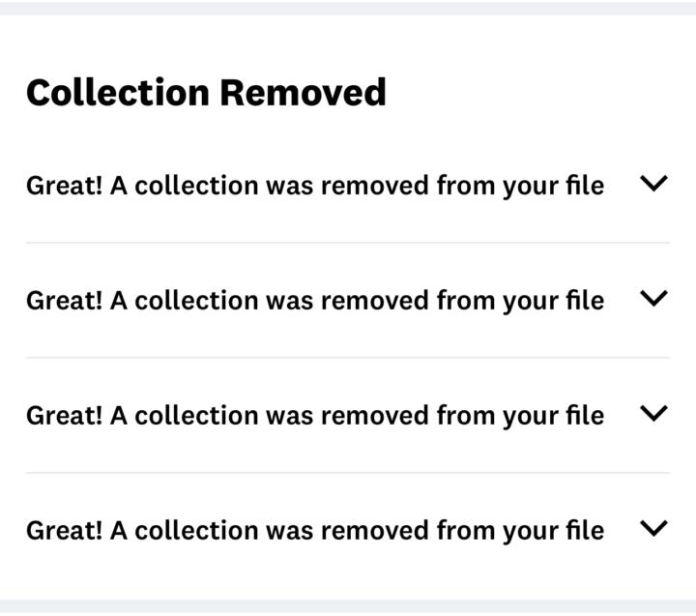Open the third "Great! A collection was removed" message

(x=314, y=415)
